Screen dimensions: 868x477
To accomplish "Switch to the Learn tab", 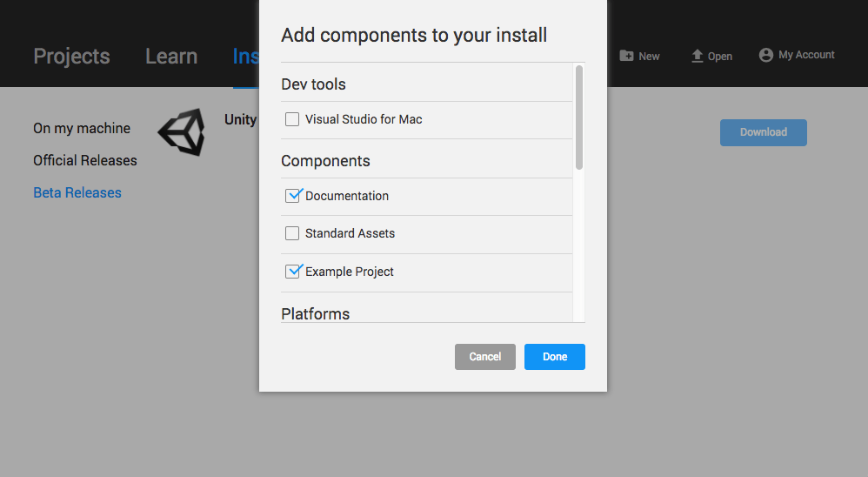I will tap(171, 56).
